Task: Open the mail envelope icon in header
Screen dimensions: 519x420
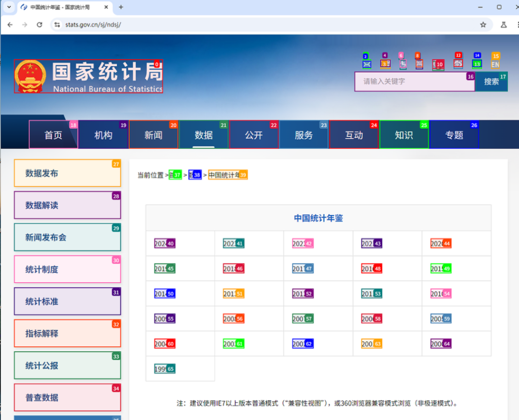Action: coord(366,64)
